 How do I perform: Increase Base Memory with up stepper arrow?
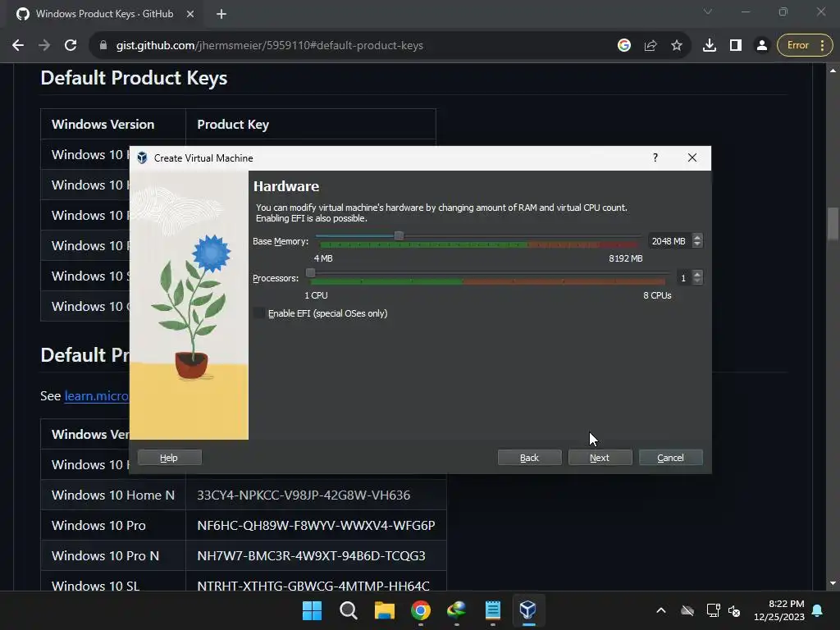pos(697,237)
